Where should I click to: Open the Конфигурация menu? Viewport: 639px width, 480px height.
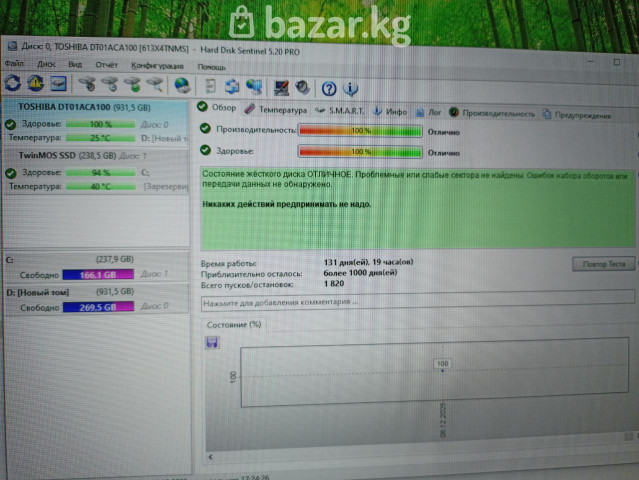pos(154,65)
